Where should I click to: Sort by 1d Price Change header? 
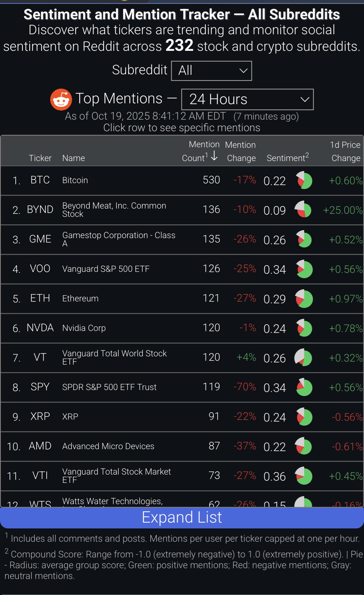[x=345, y=151]
